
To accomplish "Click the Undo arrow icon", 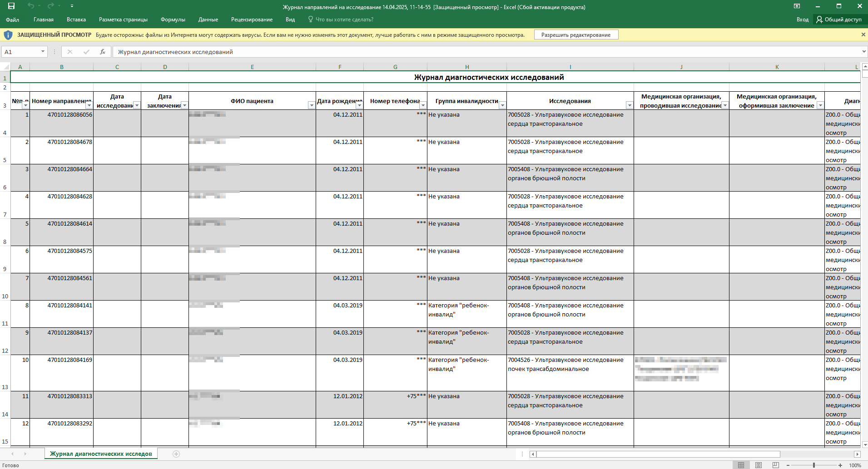I will click(x=31, y=6).
